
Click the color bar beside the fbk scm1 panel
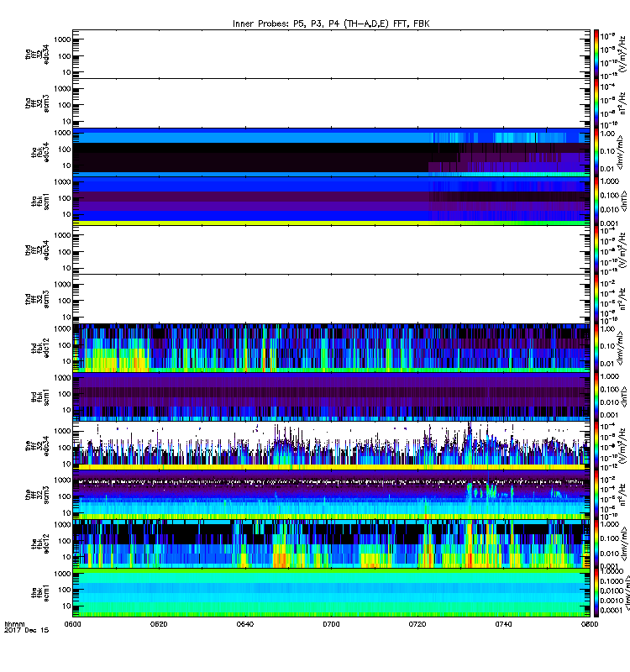coord(596,593)
